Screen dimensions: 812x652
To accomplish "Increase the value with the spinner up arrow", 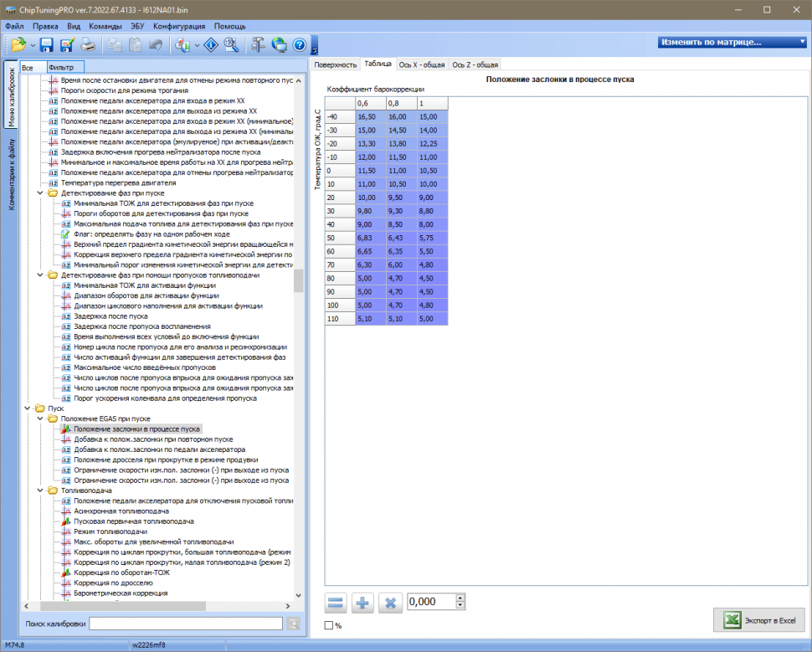I will point(460,598).
